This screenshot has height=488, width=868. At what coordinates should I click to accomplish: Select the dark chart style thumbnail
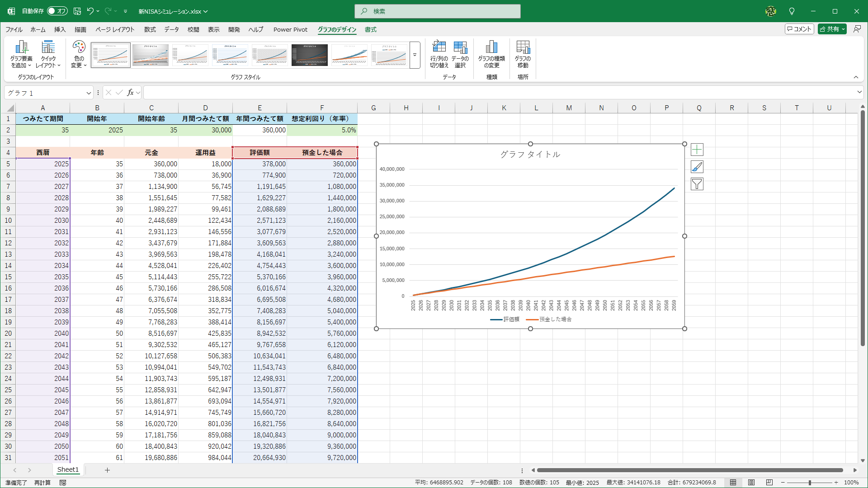(310, 55)
